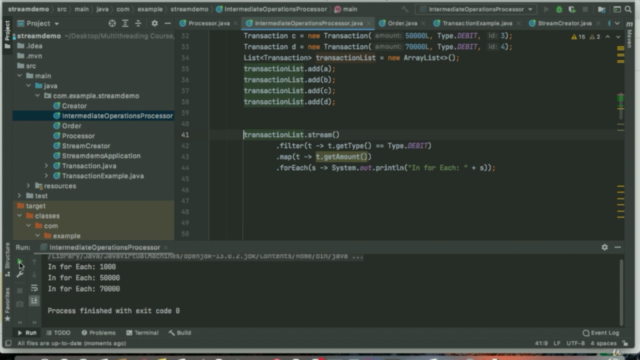Screen dimensions: 640x360
Task: Collapse the java folder
Action: click(x=29, y=86)
